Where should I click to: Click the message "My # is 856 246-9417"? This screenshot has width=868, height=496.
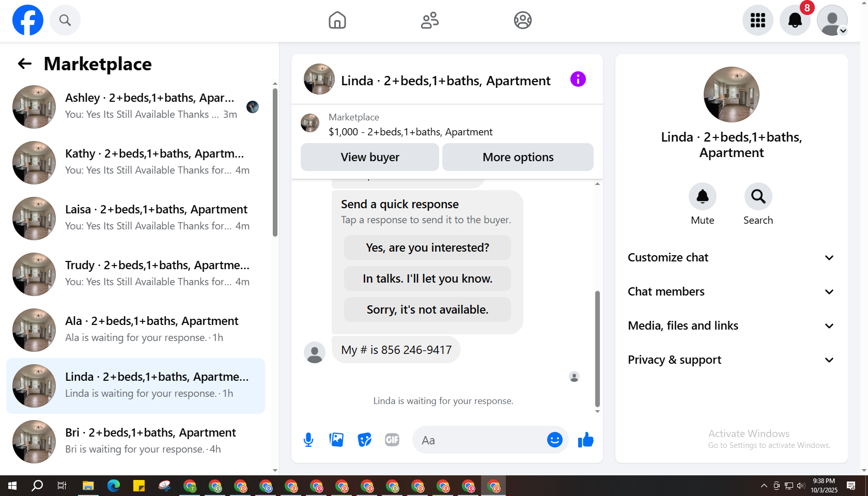(396, 350)
